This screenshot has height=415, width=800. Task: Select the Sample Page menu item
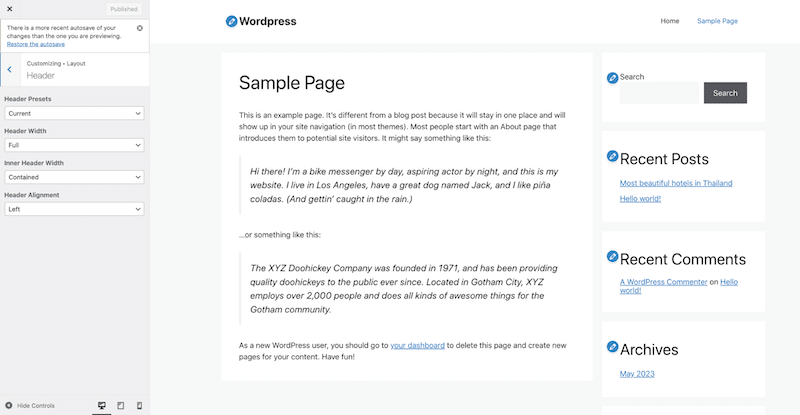click(717, 21)
